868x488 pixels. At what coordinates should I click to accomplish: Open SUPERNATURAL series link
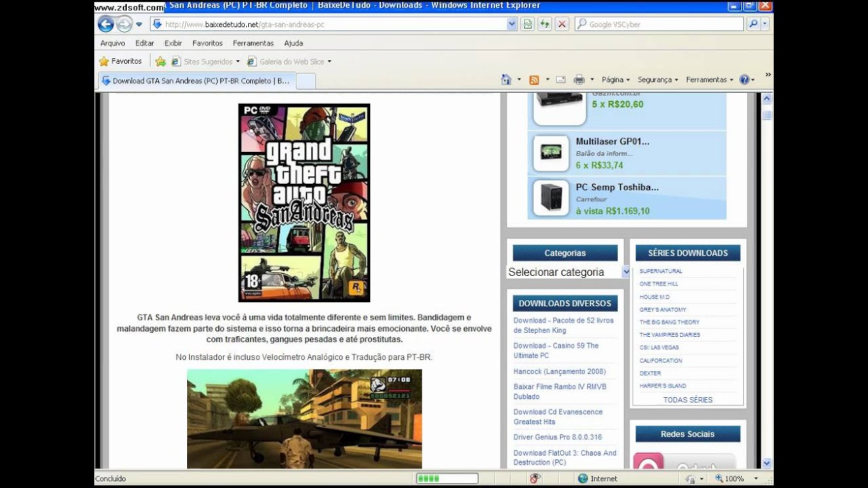point(660,271)
